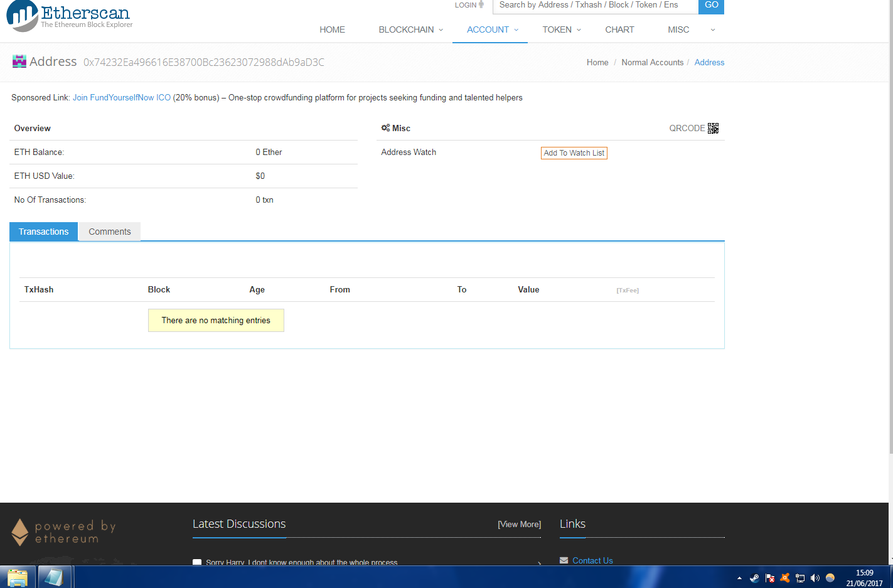Click the Latest Discussions heading
This screenshot has width=893, height=588.
click(239, 524)
